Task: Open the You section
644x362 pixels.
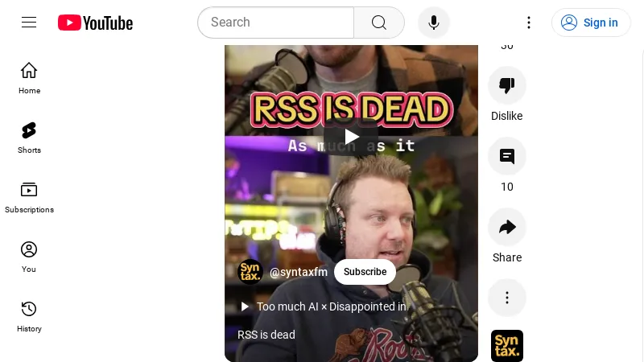Action: coord(29,256)
